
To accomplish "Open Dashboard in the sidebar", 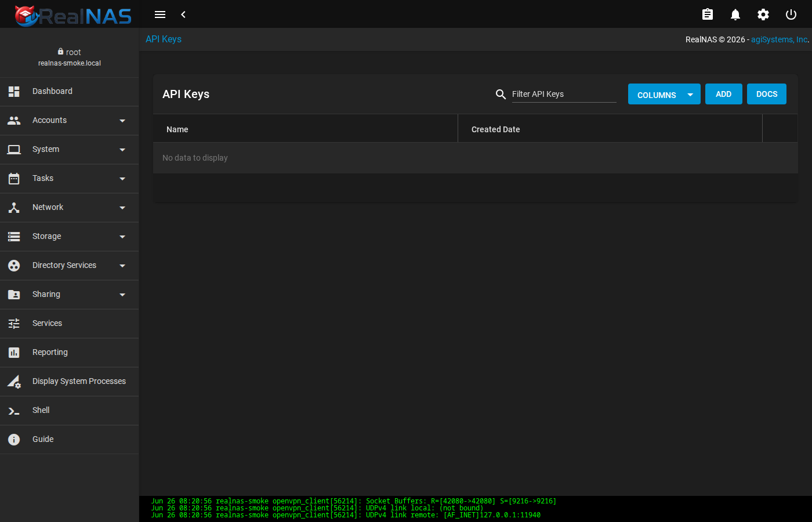I will click(70, 92).
